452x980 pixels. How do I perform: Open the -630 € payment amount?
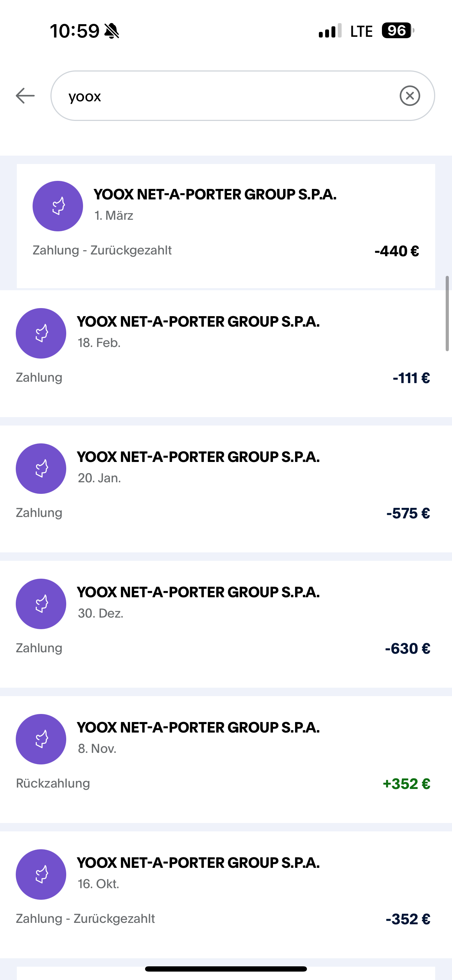coord(408,649)
